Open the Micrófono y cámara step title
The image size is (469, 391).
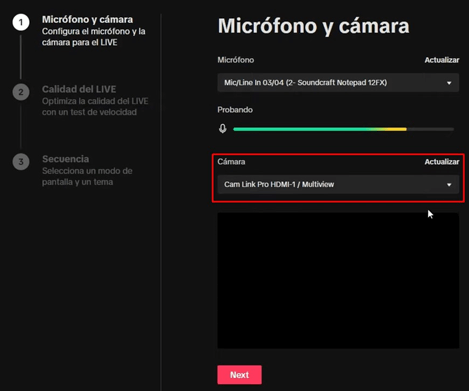pos(87,20)
